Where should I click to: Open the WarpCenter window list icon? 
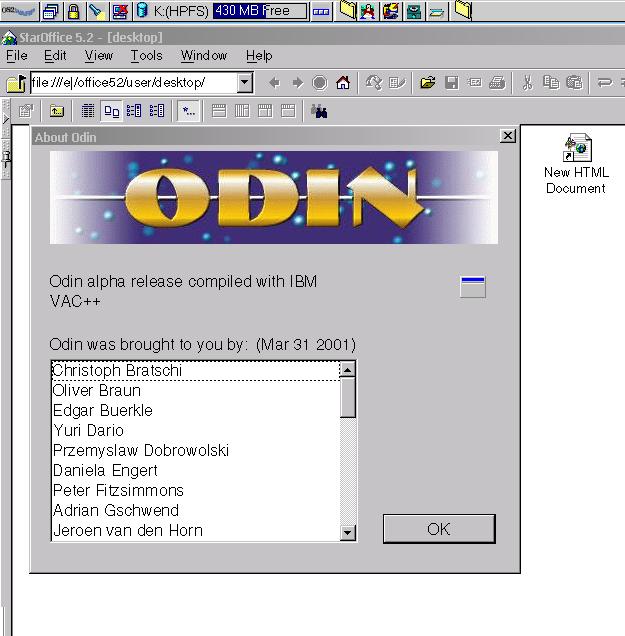coord(51,11)
